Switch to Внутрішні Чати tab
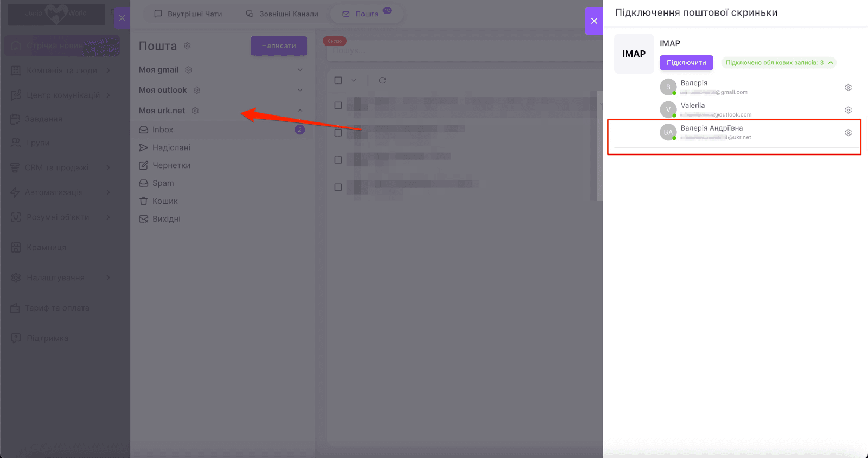The width and height of the screenshot is (868, 458). coord(188,14)
